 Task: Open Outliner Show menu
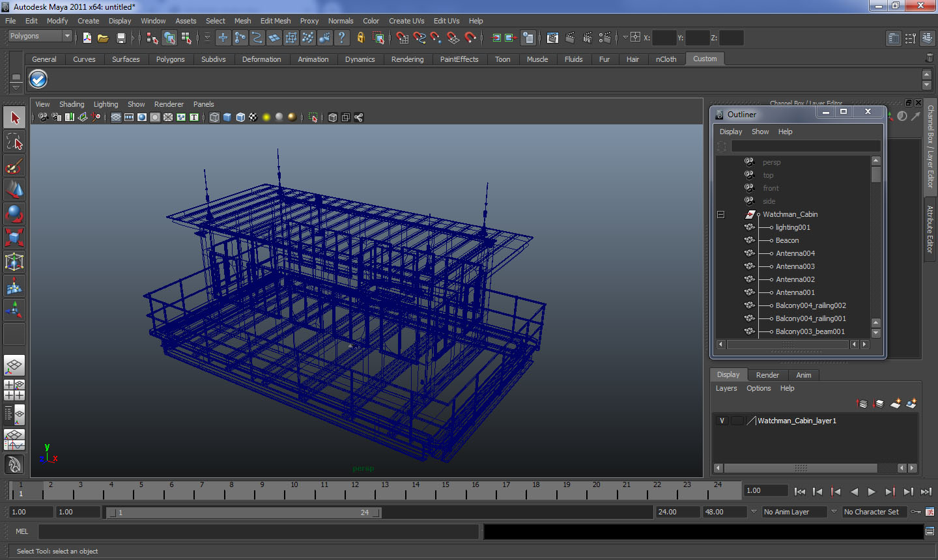point(760,132)
